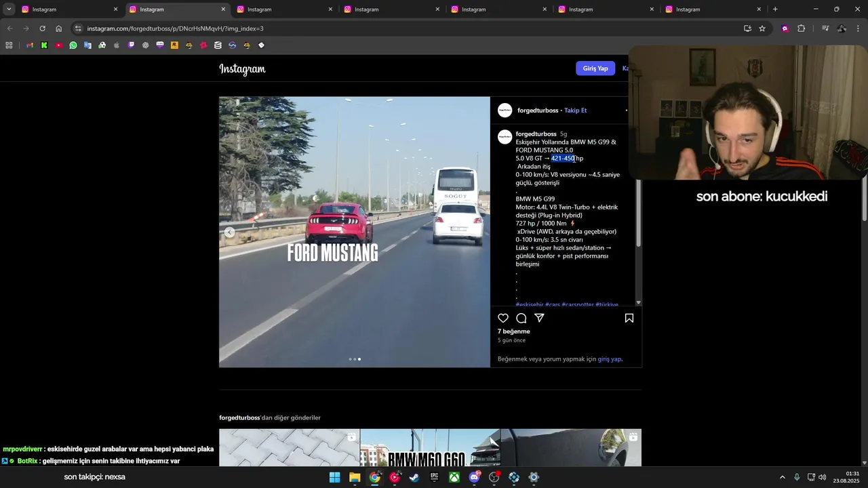Install app icon in address bar
The image size is (868, 488).
pos(747,28)
